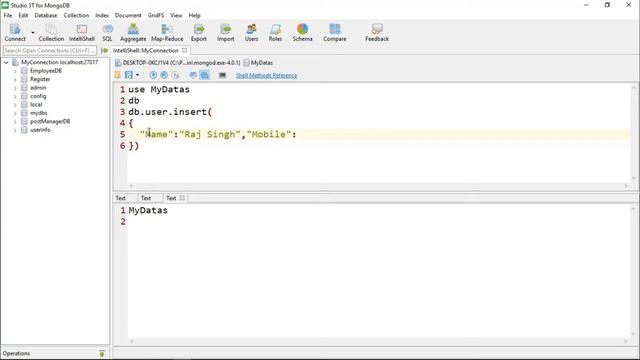Open the File menu
Screen dimensions: 640x360
tap(8, 15)
